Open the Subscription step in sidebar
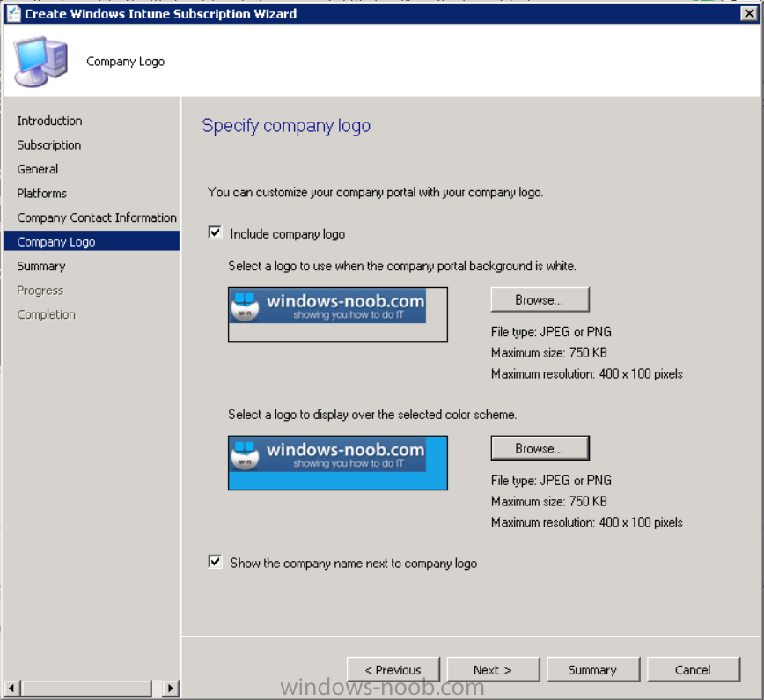This screenshot has height=700, width=764. point(49,145)
